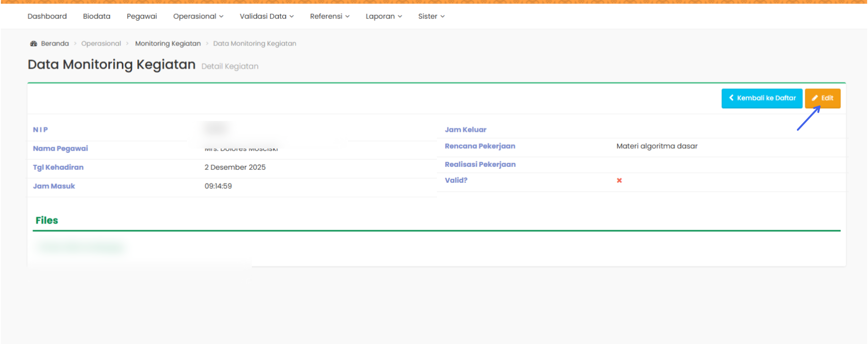Open the blurred file link under Files

coord(81,247)
